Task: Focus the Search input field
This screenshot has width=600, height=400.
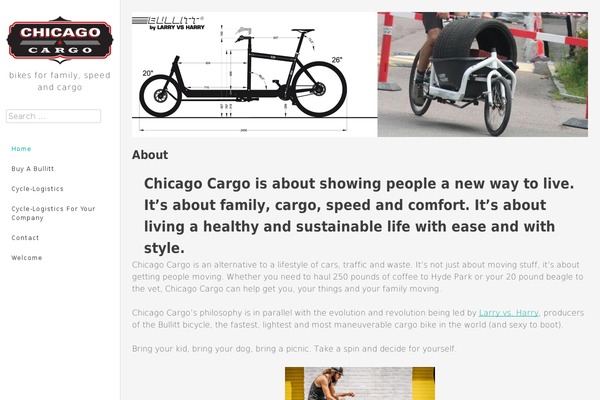Action: tap(54, 116)
